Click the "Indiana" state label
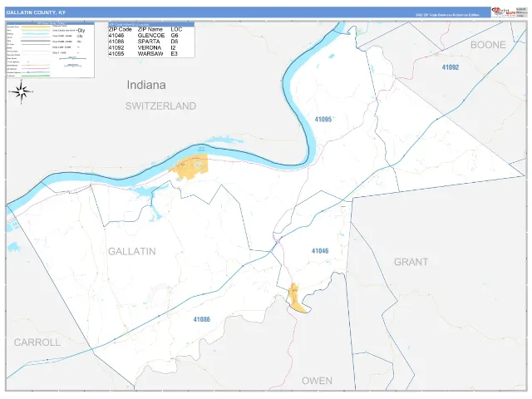Viewport: 532px width, 399px height. (x=146, y=85)
